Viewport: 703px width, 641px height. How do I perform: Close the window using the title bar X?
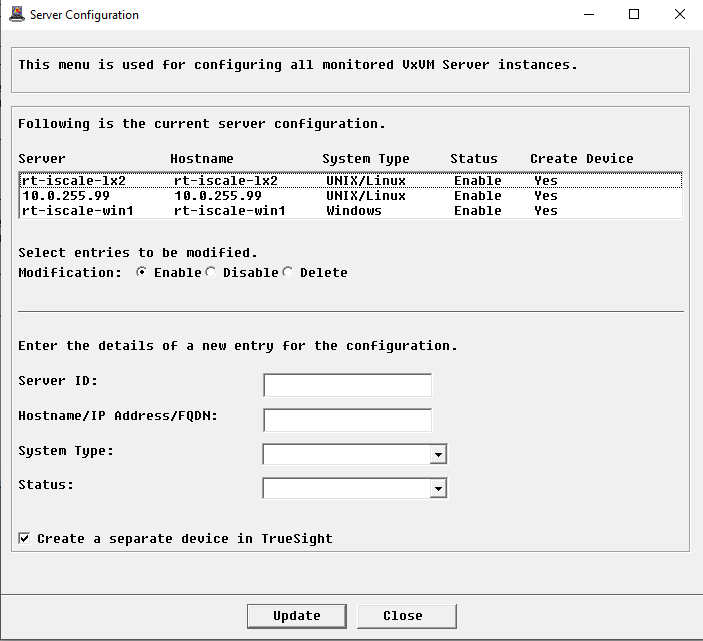tap(680, 14)
